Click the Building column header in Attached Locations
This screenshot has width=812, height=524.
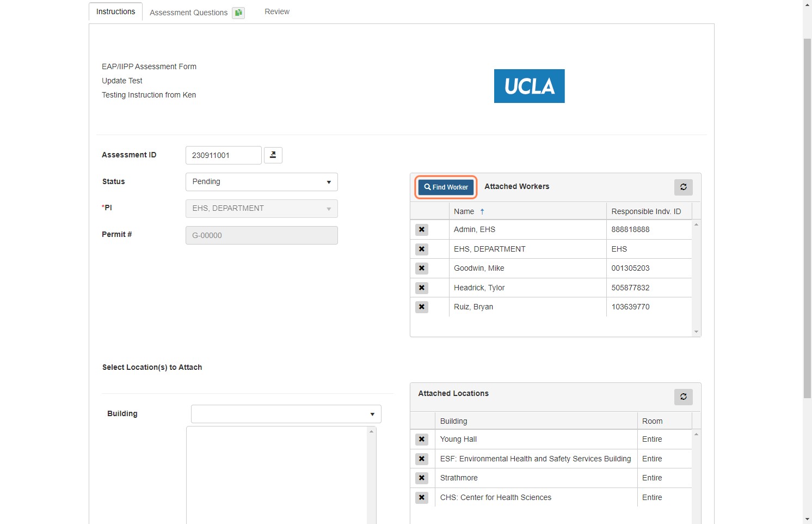(x=536, y=421)
